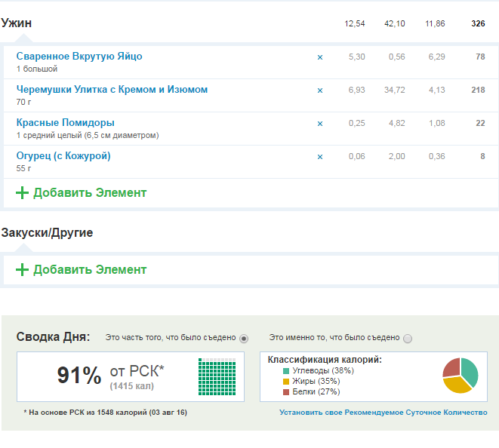Click the green RDI grid icon
Viewport: 499px width, 448px height.
coord(217,376)
